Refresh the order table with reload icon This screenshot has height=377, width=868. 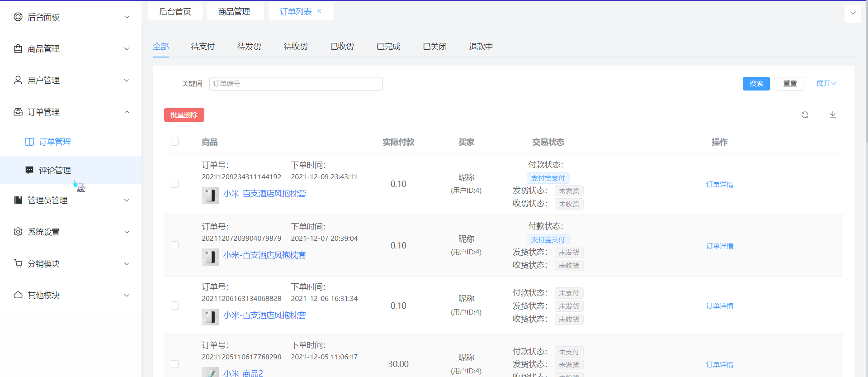(805, 115)
